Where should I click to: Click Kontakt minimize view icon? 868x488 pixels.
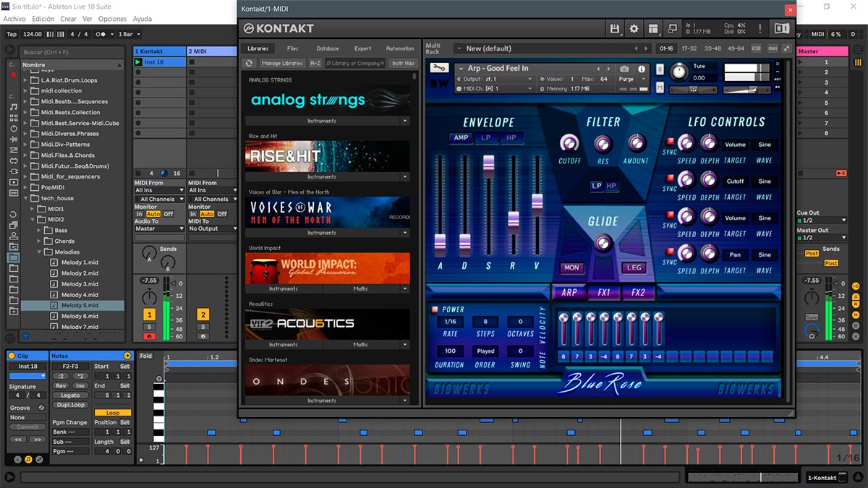[673, 28]
